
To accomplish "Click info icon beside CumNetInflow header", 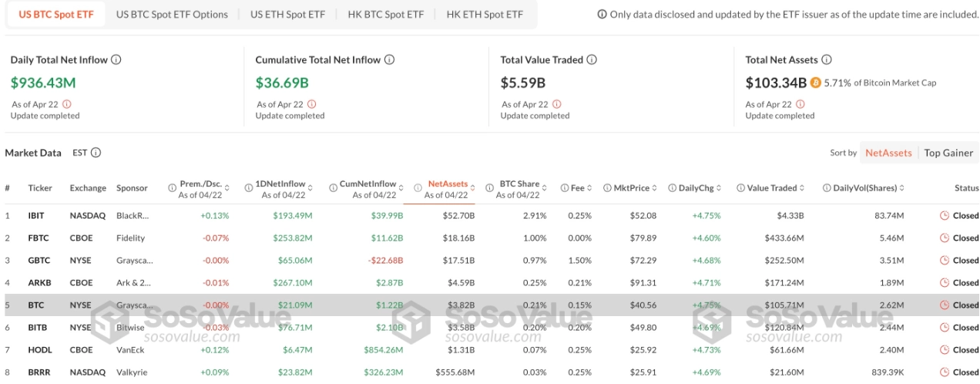I will point(332,187).
